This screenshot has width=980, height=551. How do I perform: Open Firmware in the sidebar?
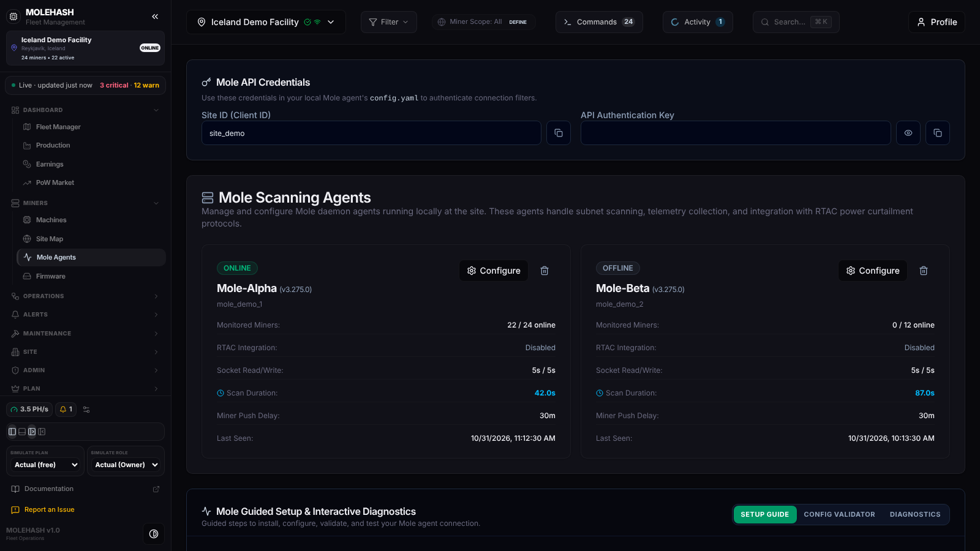(91, 276)
